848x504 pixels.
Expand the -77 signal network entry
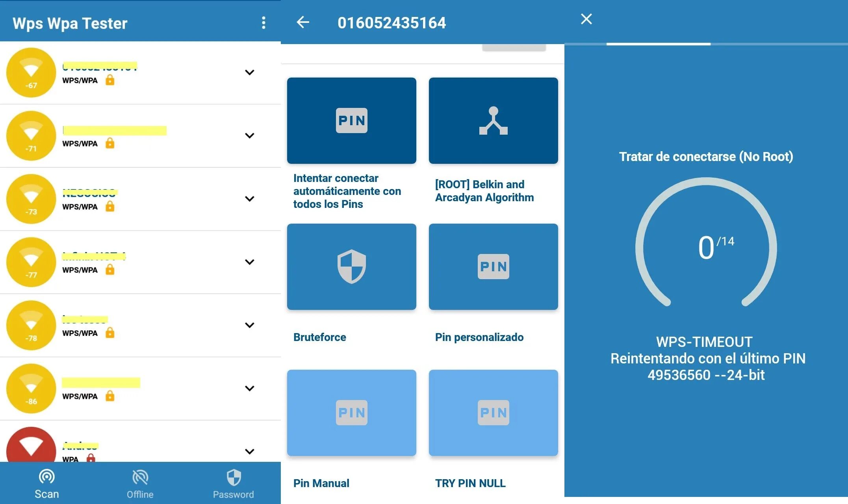249,262
